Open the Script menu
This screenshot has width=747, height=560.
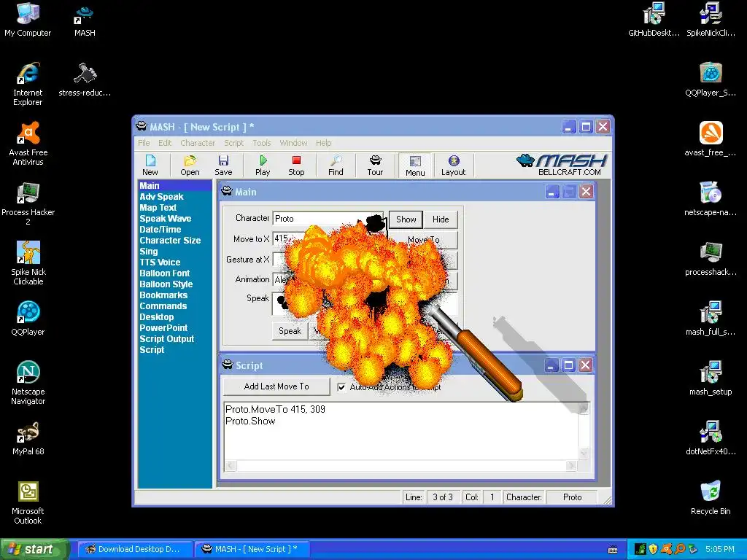tap(234, 143)
